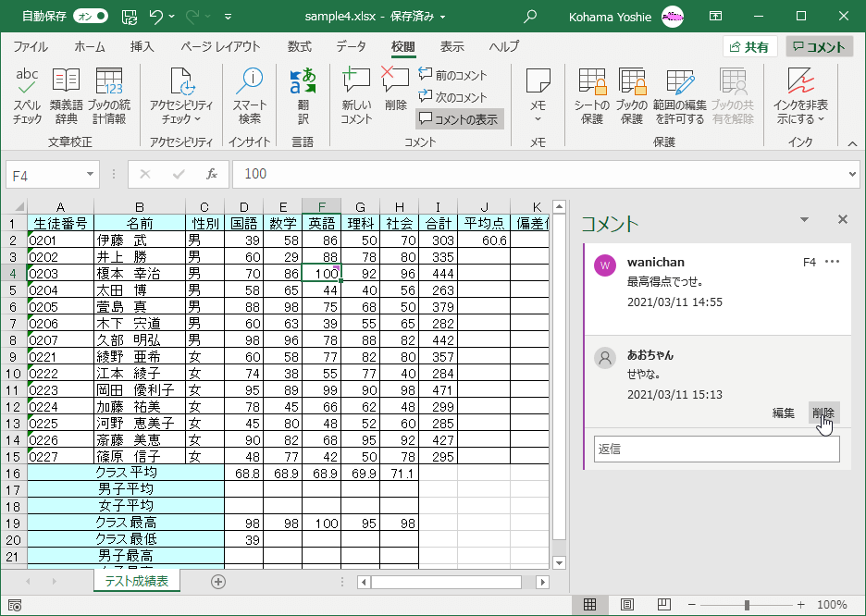Click the シートの保護 protect sheet icon

(591, 96)
